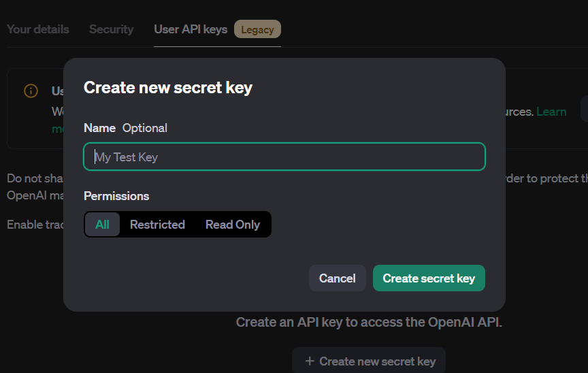This screenshot has height=373, width=588.
Task: Confirm with the green Create secret key button
Action: pos(429,278)
